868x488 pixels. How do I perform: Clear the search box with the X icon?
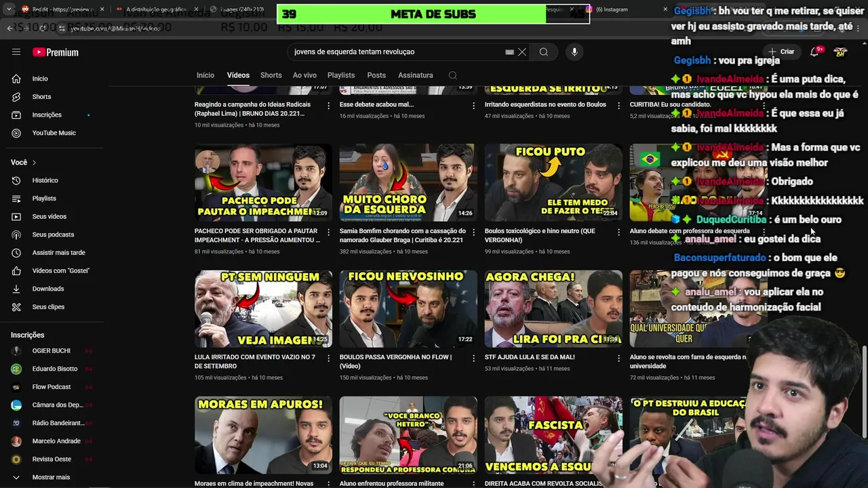522,52
